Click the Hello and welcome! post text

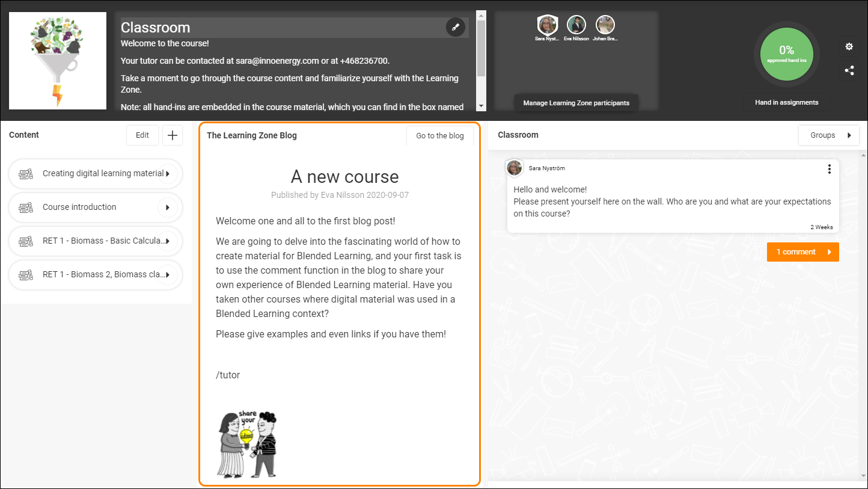click(x=550, y=189)
